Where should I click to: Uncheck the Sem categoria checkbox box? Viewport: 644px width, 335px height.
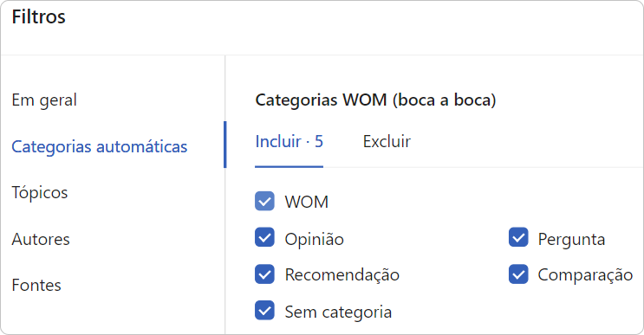click(264, 311)
